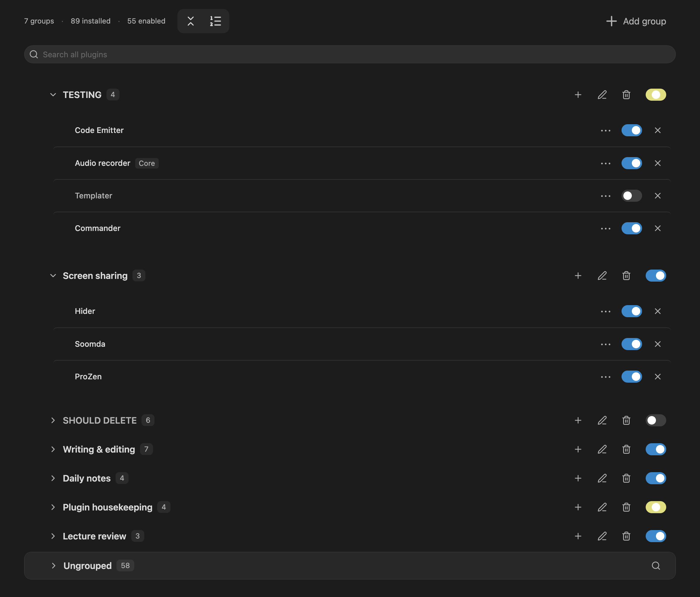The width and height of the screenshot is (700, 597).
Task: Edit the Lecture review group
Action: point(602,536)
